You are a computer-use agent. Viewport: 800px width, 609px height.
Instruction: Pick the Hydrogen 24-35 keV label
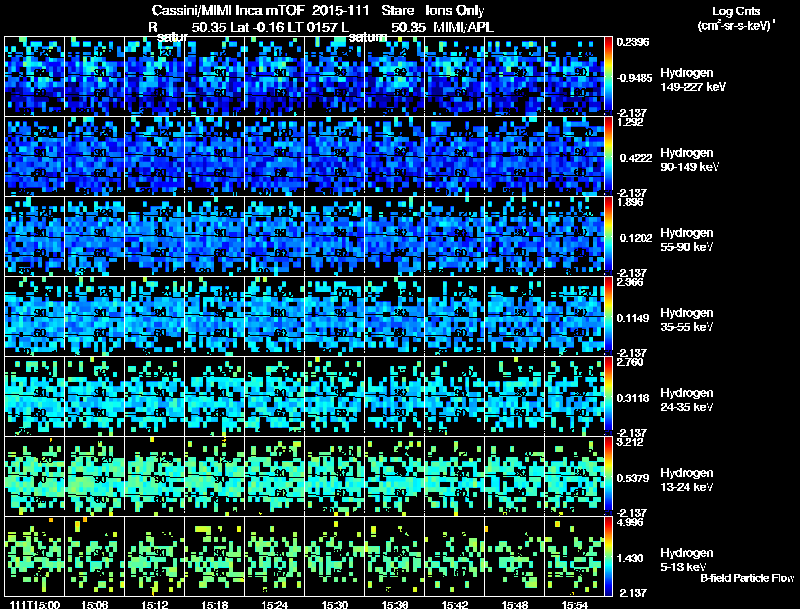click(687, 400)
